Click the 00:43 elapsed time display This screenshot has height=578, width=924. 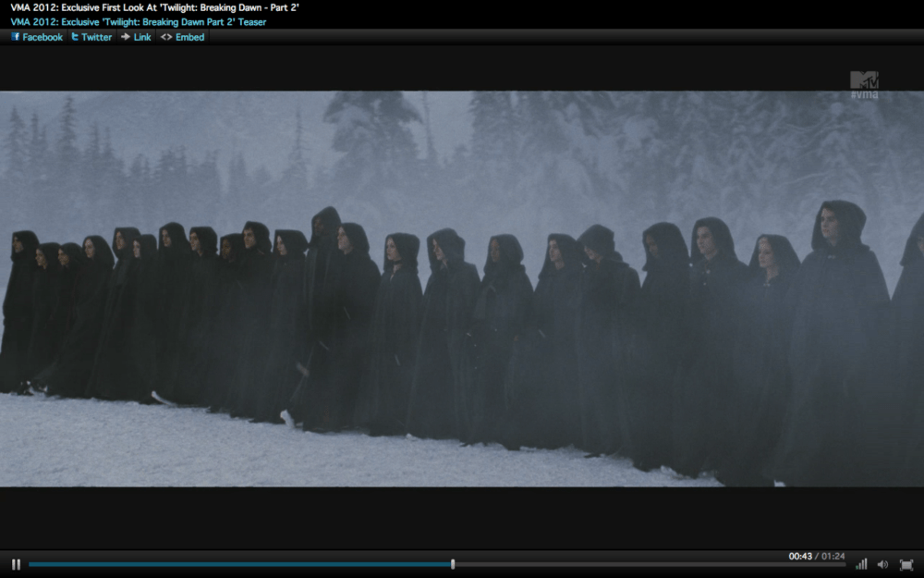(x=798, y=556)
